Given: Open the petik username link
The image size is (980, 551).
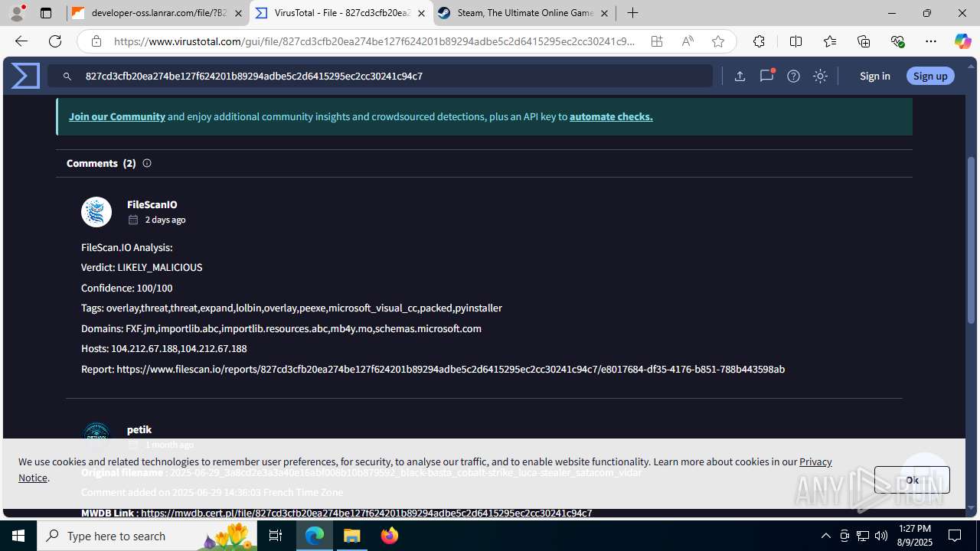Looking at the screenshot, I should [139, 429].
